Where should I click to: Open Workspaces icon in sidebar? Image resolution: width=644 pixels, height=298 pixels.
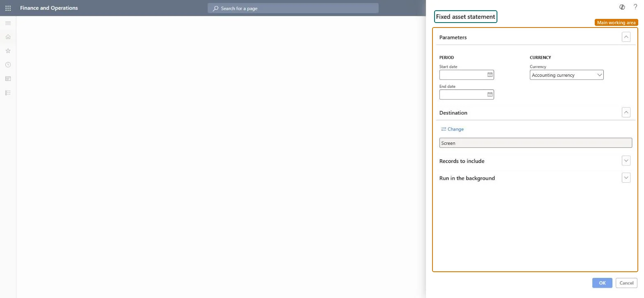8,79
